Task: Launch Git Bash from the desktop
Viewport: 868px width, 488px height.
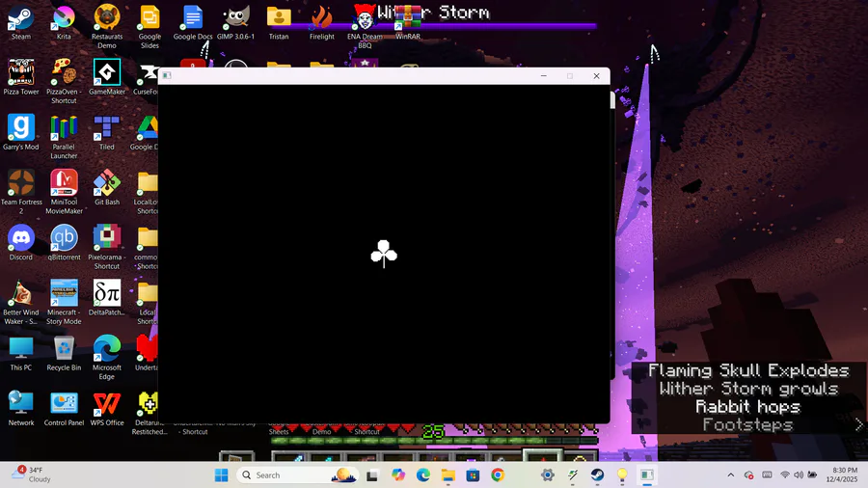Action: point(107,188)
